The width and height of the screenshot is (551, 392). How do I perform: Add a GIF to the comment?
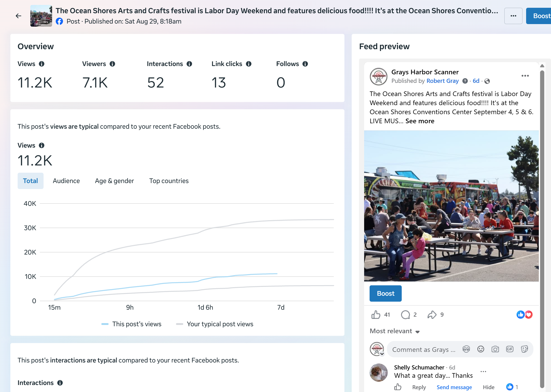tap(510, 349)
